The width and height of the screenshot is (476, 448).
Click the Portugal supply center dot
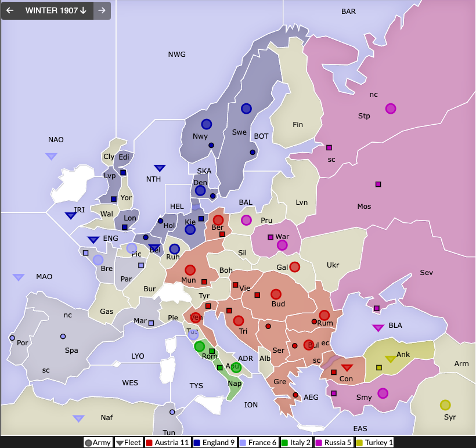(12, 338)
